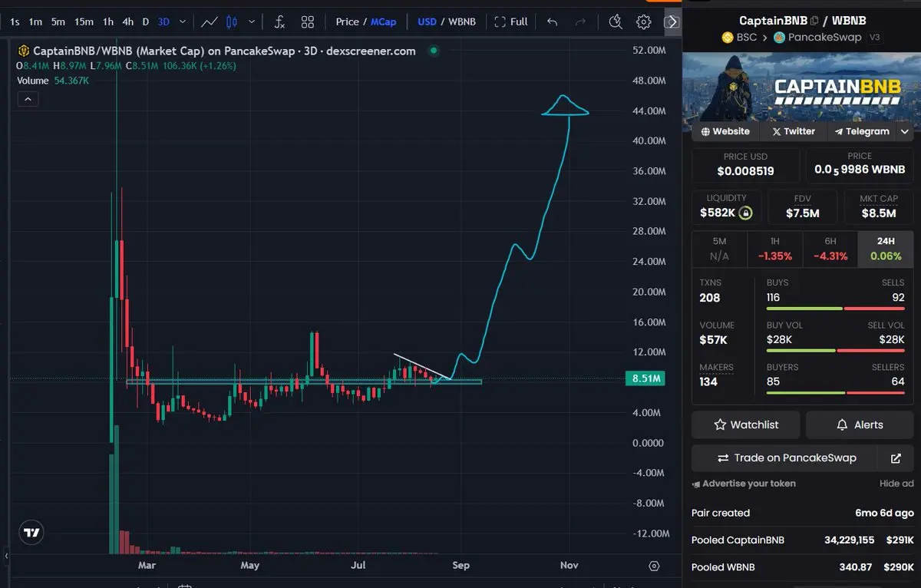Select the 3D timeframe
The width and height of the screenshot is (921, 588).
[163, 21]
